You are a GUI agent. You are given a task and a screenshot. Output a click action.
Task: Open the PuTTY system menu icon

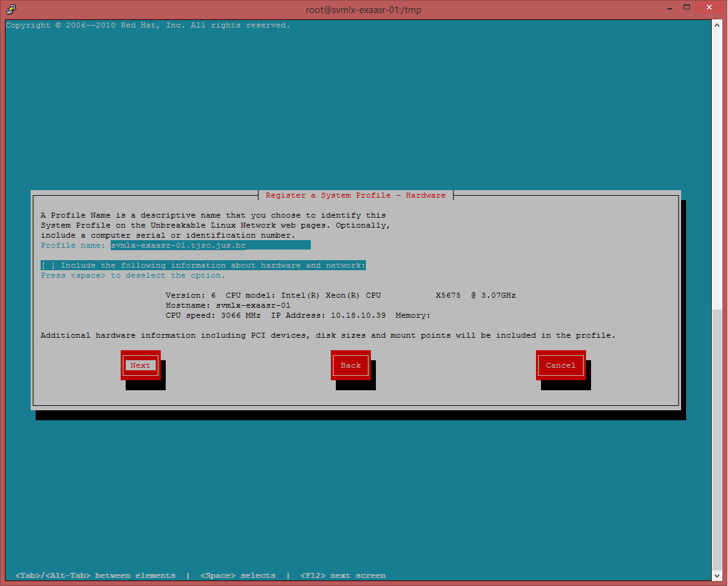pyautogui.click(x=11, y=9)
